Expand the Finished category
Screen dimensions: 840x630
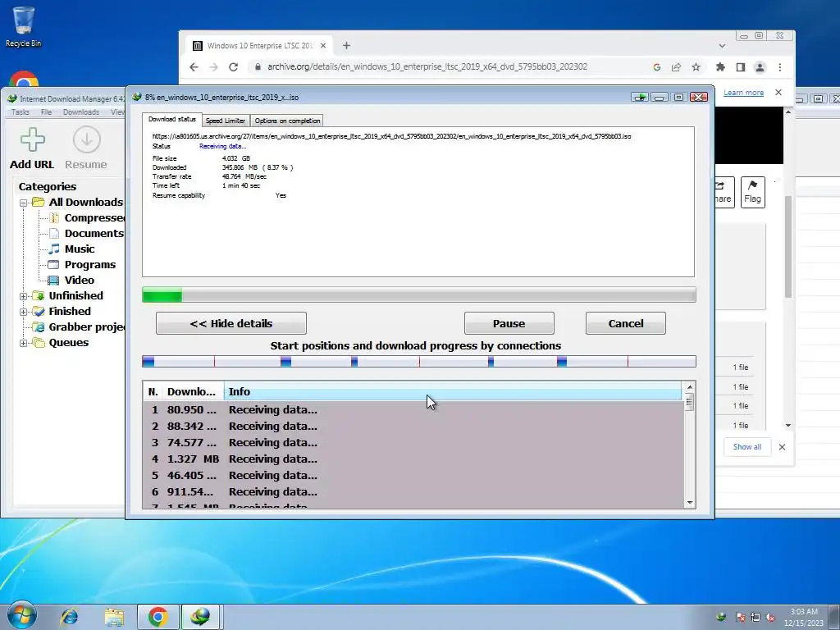[x=23, y=312]
